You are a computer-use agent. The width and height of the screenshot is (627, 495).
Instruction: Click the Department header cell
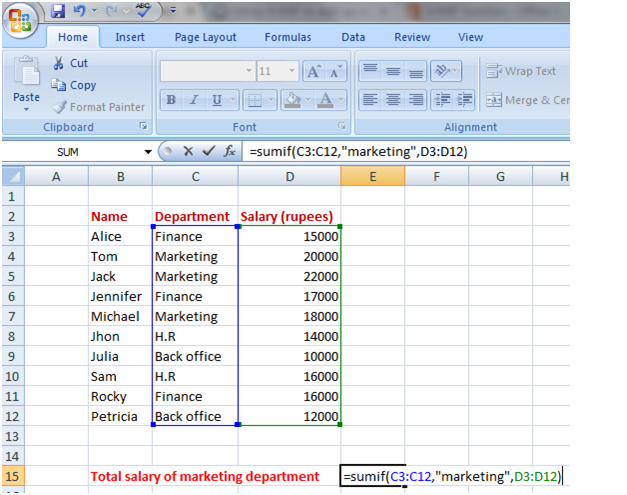coord(195,216)
